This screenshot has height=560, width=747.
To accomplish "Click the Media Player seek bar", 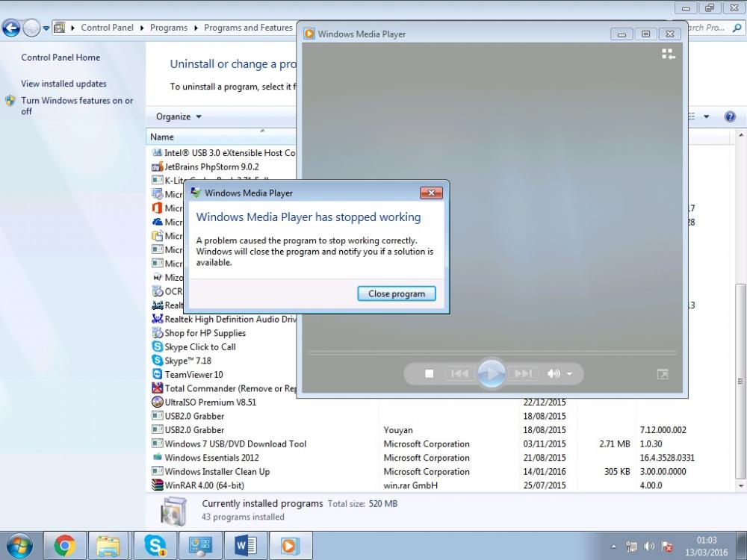I will 492,353.
